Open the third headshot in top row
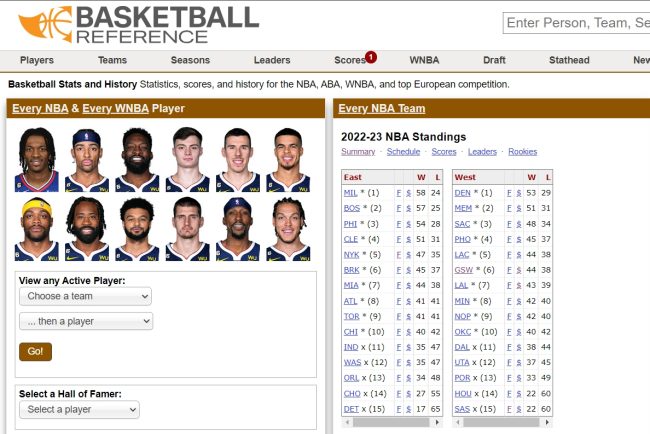Viewport: 650px width, 434px height. [137, 159]
